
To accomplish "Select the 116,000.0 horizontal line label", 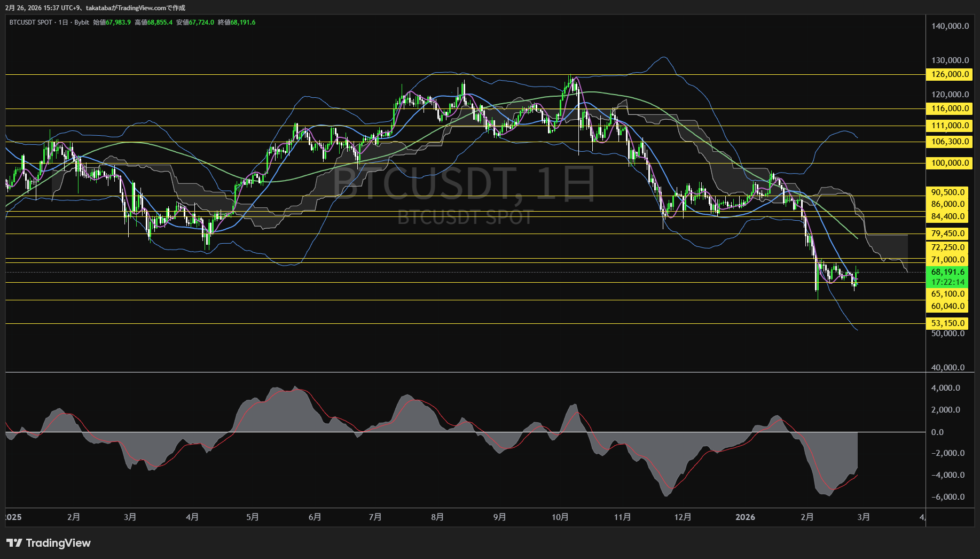I will [950, 108].
